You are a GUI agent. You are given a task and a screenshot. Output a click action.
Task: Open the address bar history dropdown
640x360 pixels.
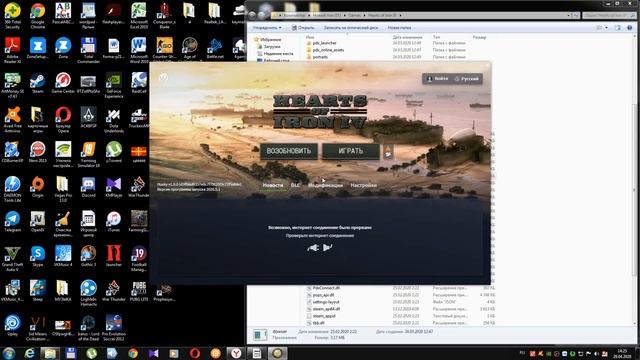click(569, 16)
